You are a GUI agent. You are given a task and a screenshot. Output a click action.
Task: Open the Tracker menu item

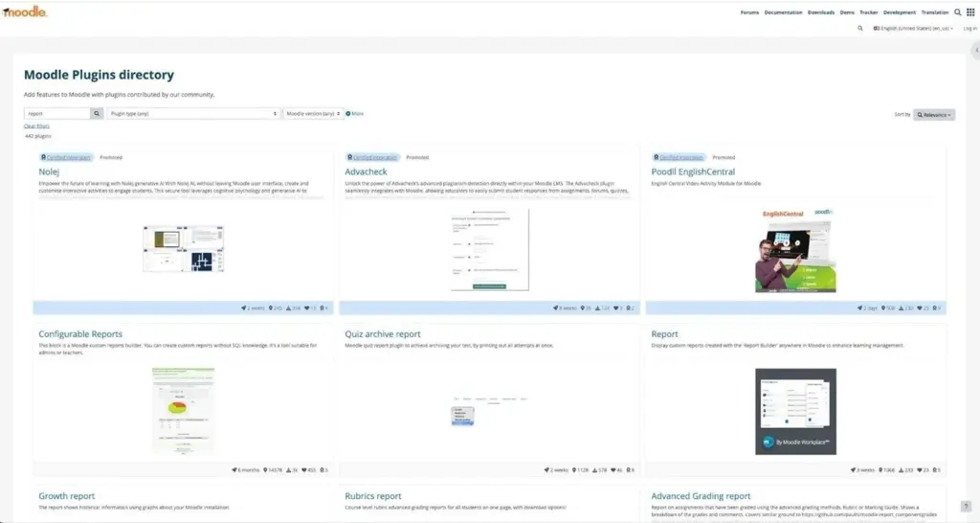click(868, 12)
